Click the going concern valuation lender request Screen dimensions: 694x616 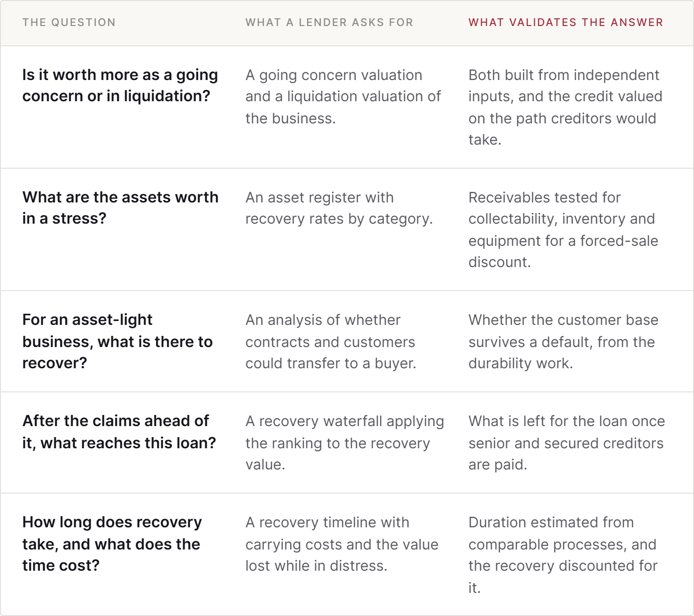coord(343,96)
